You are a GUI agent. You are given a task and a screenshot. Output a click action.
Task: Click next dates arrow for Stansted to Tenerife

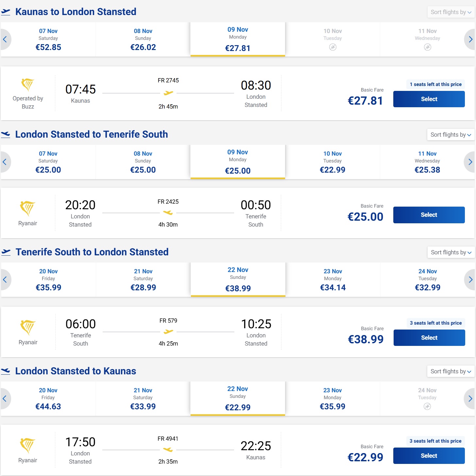(x=470, y=162)
